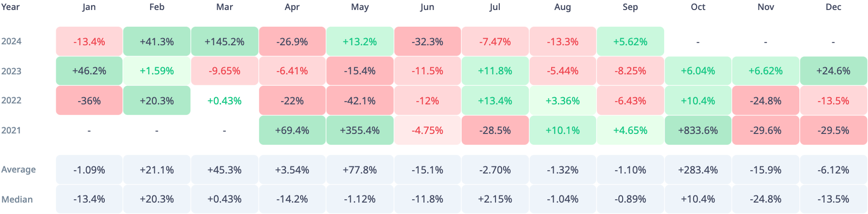This screenshot has height=214, width=868.
Task: Select the January 2023 +46.2% cell
Action: coord(89,71)
